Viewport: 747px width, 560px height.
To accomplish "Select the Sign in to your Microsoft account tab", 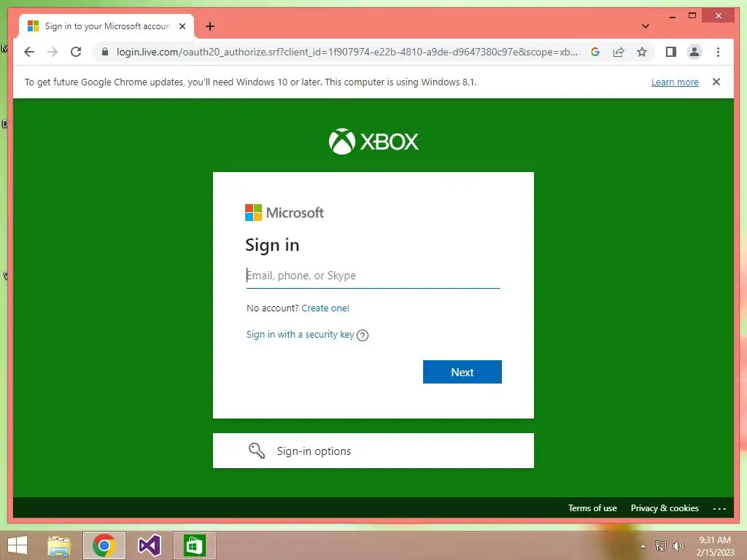I will pyautogui.click(x=107, y=26).
